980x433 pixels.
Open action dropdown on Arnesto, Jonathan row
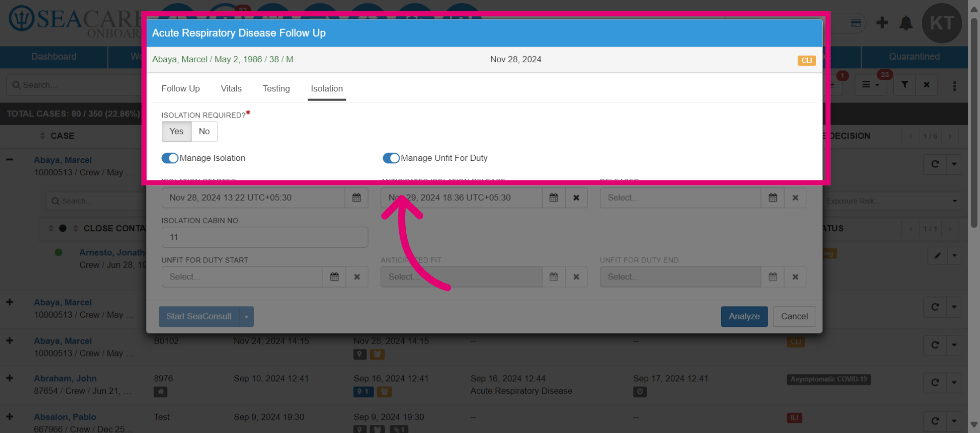pos(954,255)
